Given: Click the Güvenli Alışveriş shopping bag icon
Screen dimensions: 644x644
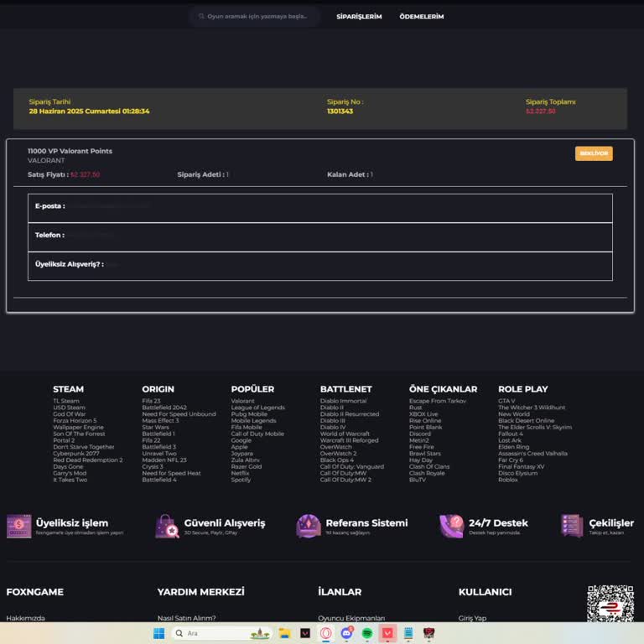Looking at the screenshot, I should point(167,526).
